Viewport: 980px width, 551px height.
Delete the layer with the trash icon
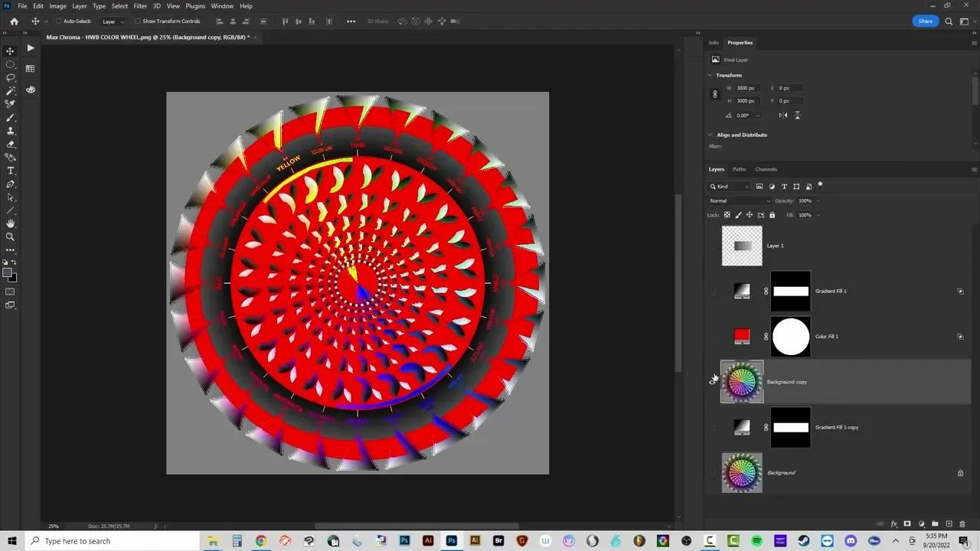click(x=962, y=524)
